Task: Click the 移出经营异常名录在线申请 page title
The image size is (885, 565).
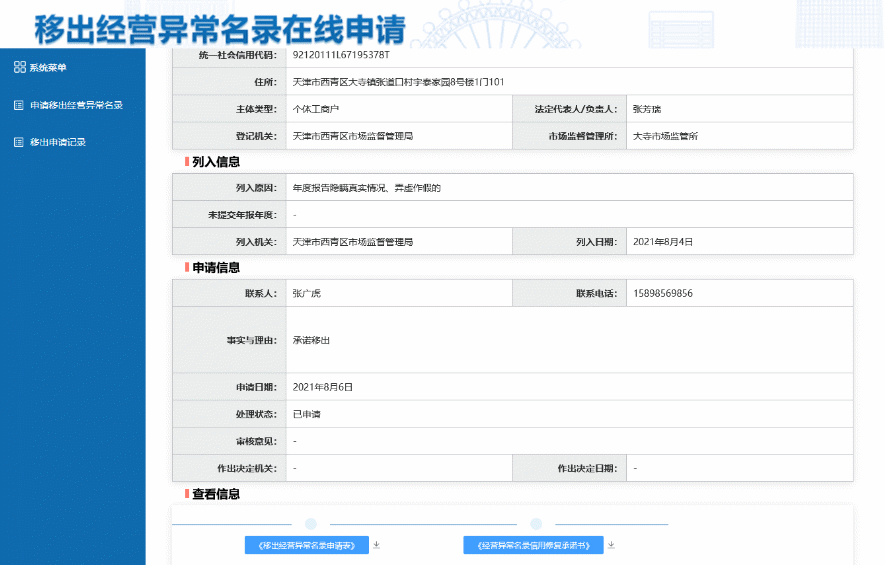Action: [220, 30]
